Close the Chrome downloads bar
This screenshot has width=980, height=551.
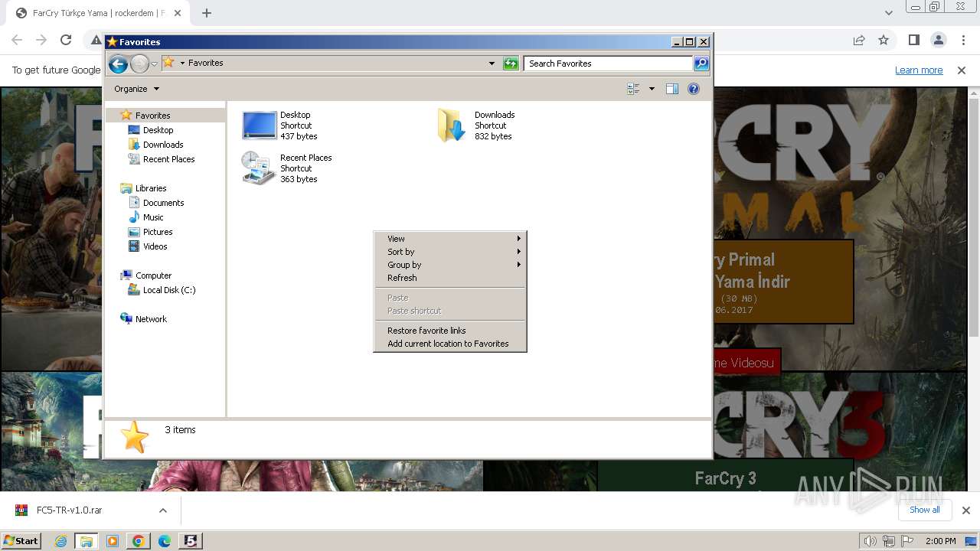click(966, 510)
